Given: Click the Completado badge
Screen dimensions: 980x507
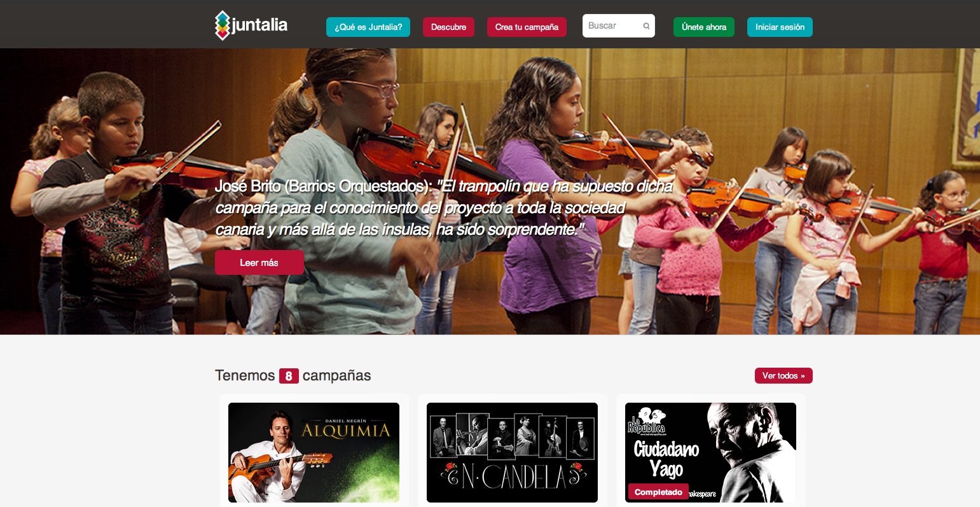Looking at the screenshot, I should (658, 492).
